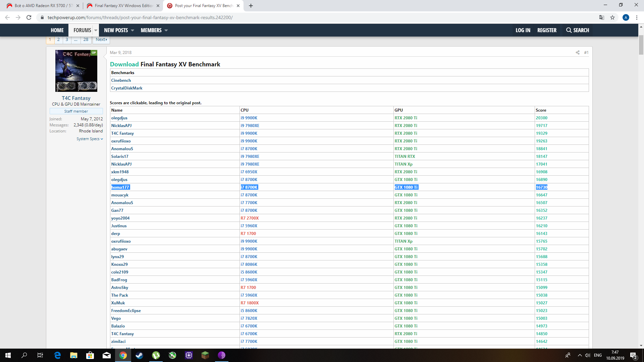Screen dimensions: 644x362
Task: Expand the FORUMS dropdown arrow
Action: pos(96,30)
